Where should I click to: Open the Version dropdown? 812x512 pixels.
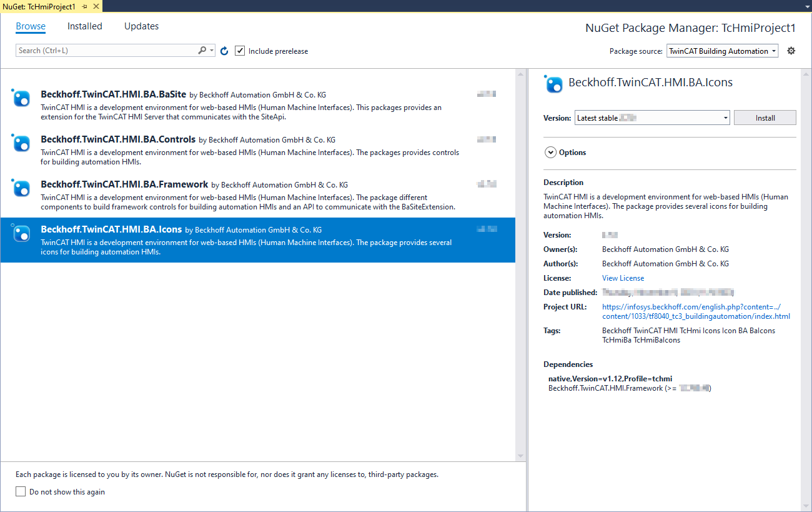(x=653, y=118)
